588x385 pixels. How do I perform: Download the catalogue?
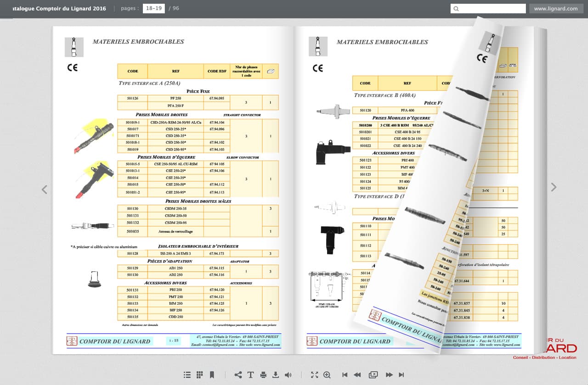[x=275, y=375]
